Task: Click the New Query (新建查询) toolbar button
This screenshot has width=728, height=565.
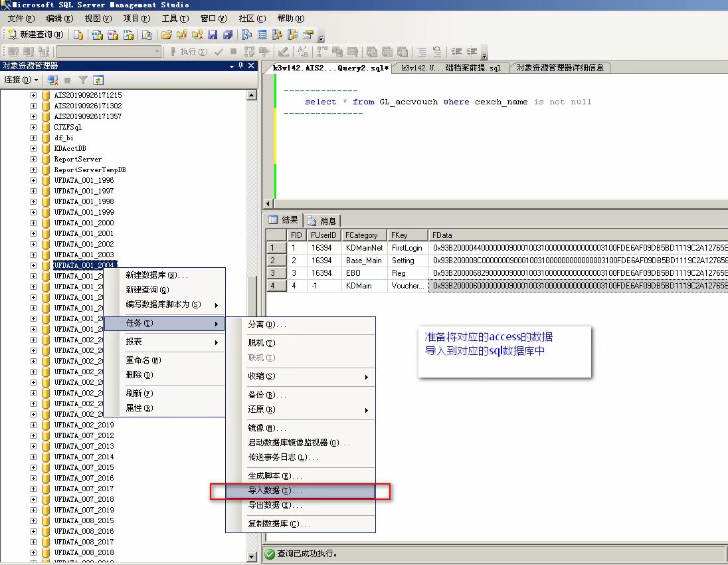Action: (36, 35)
